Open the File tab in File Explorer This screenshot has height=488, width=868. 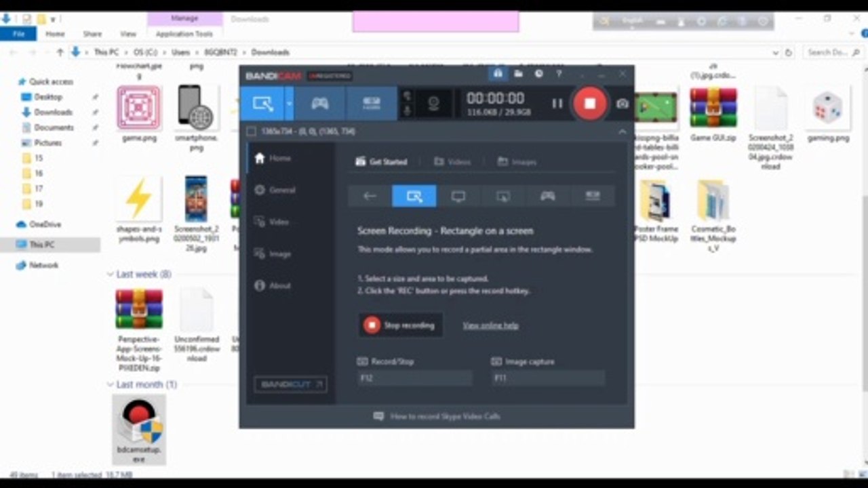pyautogui.click(x=18, y=34)
